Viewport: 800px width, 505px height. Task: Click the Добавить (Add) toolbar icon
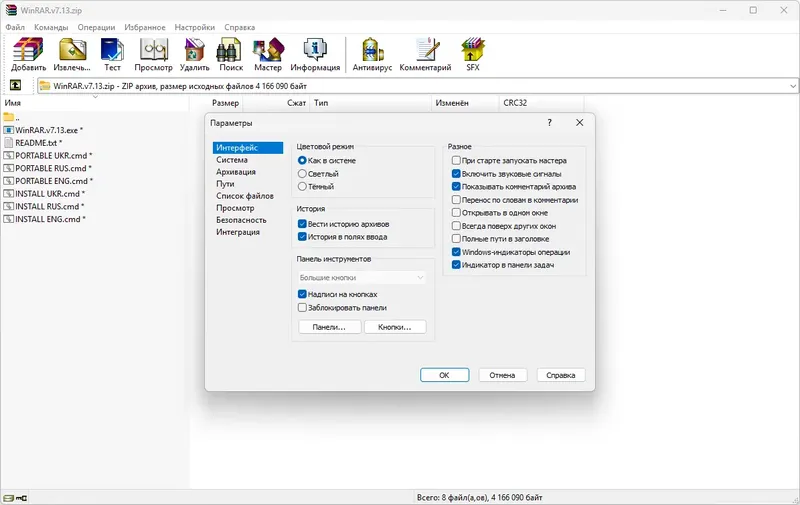click(28, 49)
